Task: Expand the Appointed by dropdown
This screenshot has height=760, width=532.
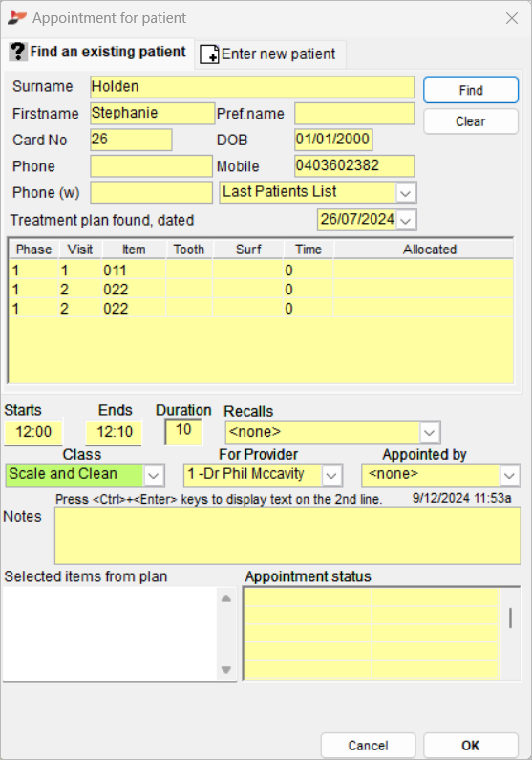Action: coord(509,475)
